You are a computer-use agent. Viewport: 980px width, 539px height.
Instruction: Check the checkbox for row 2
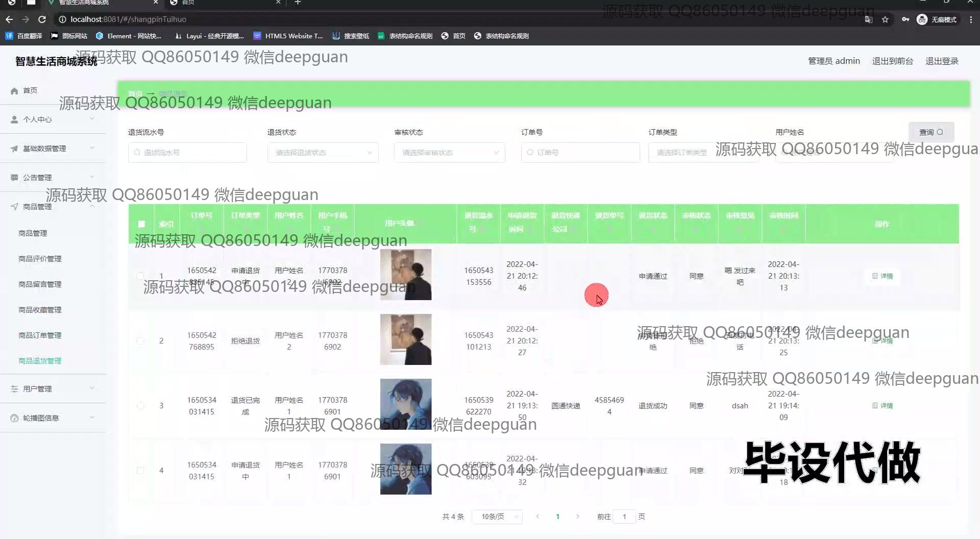pyautogui.click(x=140, y=341)
